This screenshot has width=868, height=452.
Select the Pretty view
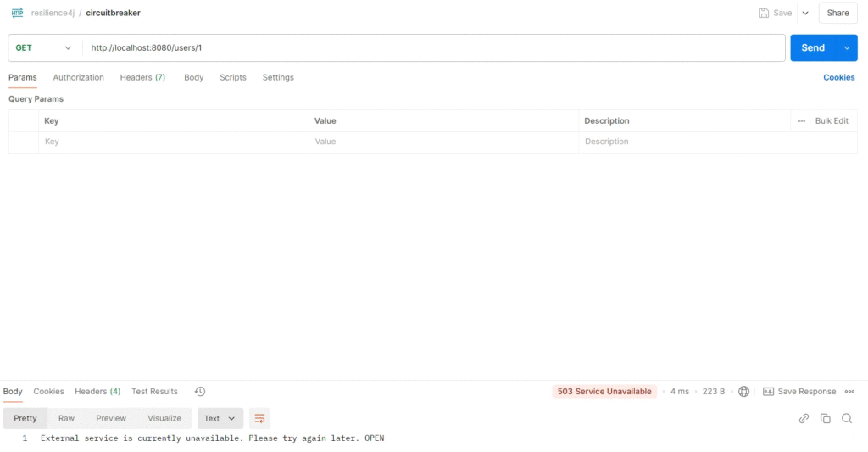[25, 419]
